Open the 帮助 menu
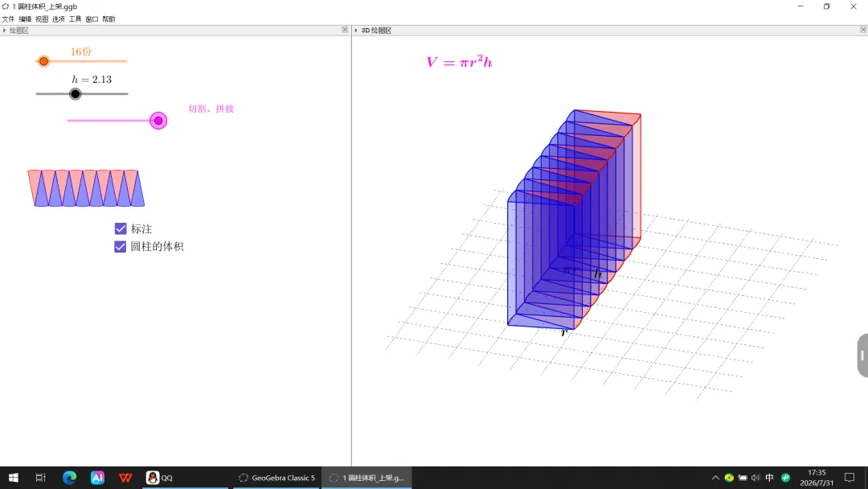The width and height of the screenshot is (868, 489). (108, 18)
